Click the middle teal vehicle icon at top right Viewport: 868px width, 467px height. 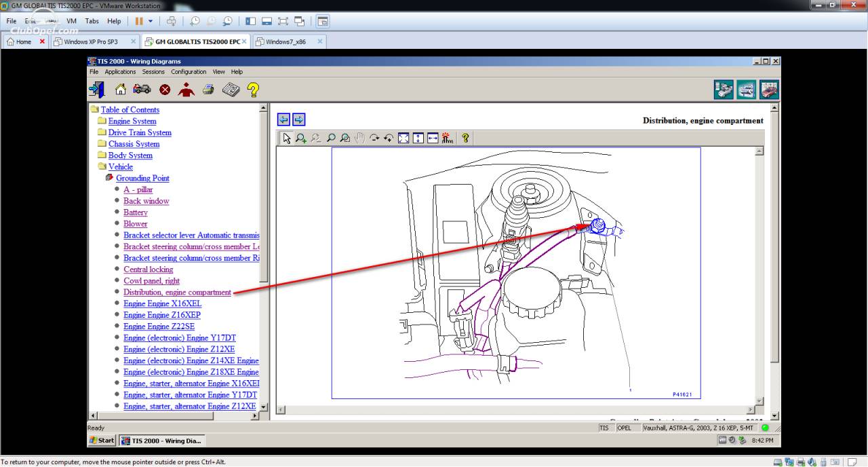tap(747, 90)
